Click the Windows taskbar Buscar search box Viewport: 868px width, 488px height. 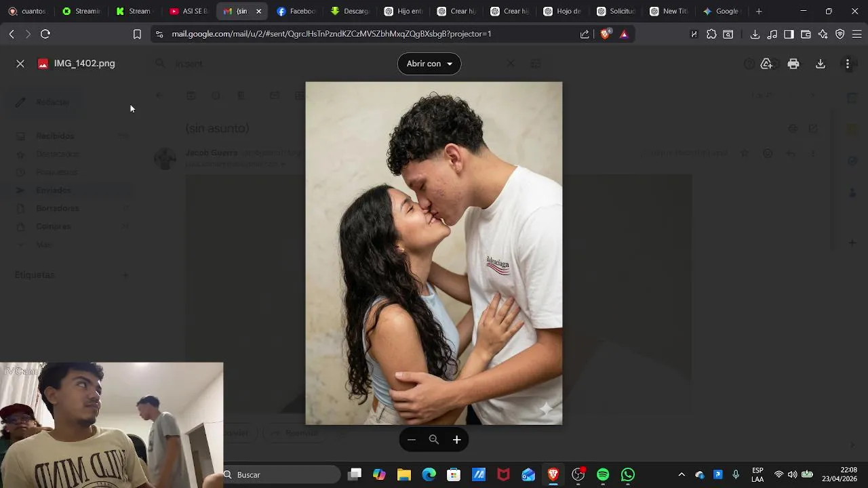[281, 474]
